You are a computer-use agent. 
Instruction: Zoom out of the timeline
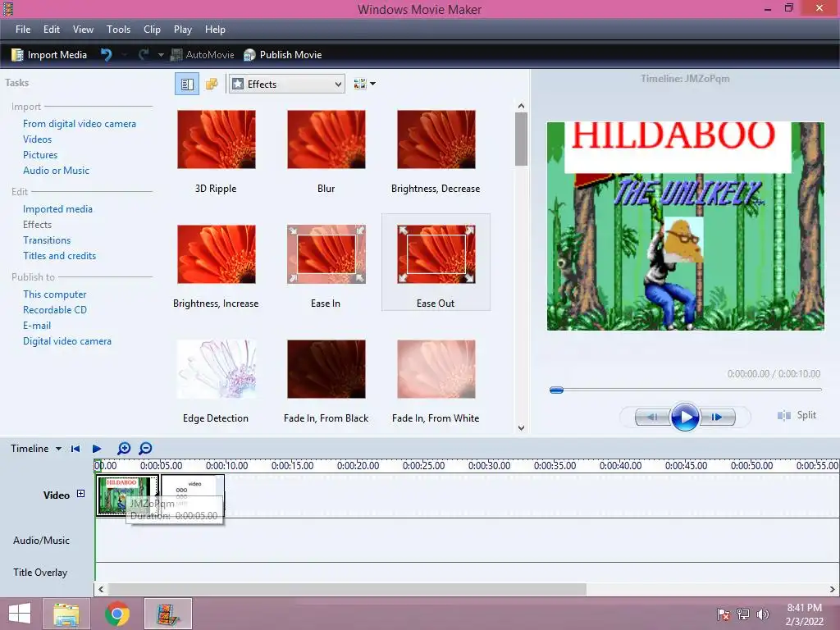tap(145, 449)
